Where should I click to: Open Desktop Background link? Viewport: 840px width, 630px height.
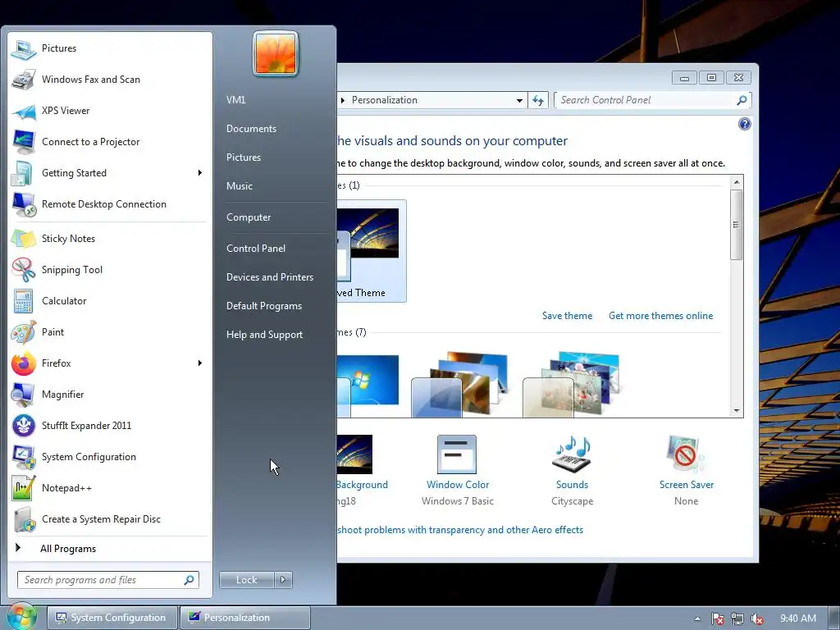362,484
